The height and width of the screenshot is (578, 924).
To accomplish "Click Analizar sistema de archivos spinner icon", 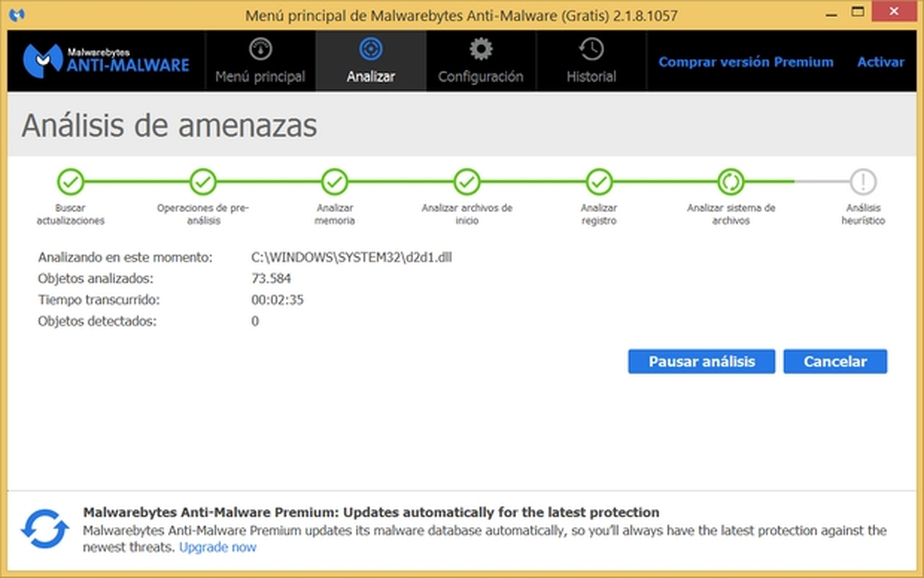I will tap(731, 182).
